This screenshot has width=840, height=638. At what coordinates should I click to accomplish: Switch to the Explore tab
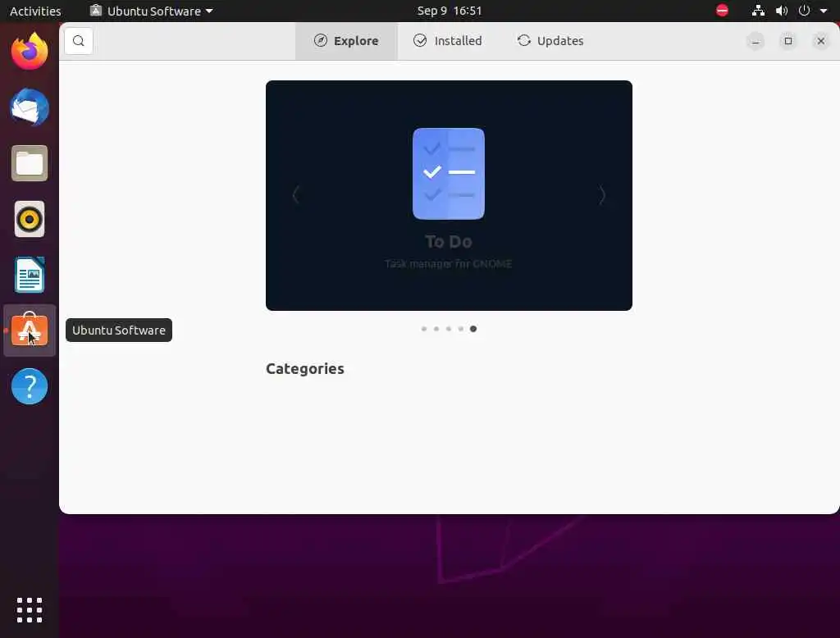(x=346, y=41)
